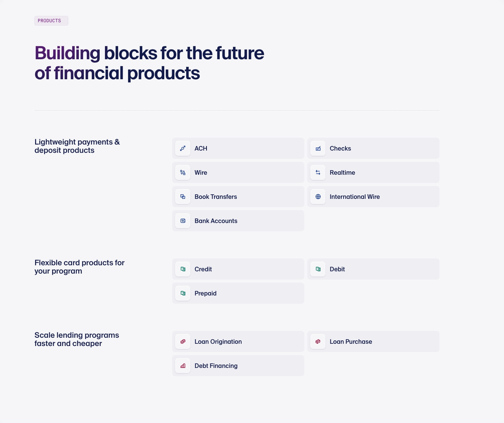Click the ACH arrow icon
Screen dimensions: 504x423
point(183,148)
